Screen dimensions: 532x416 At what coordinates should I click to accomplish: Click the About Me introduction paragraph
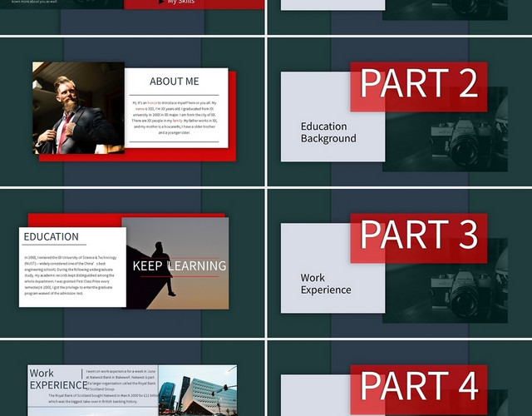pos(175,117)
